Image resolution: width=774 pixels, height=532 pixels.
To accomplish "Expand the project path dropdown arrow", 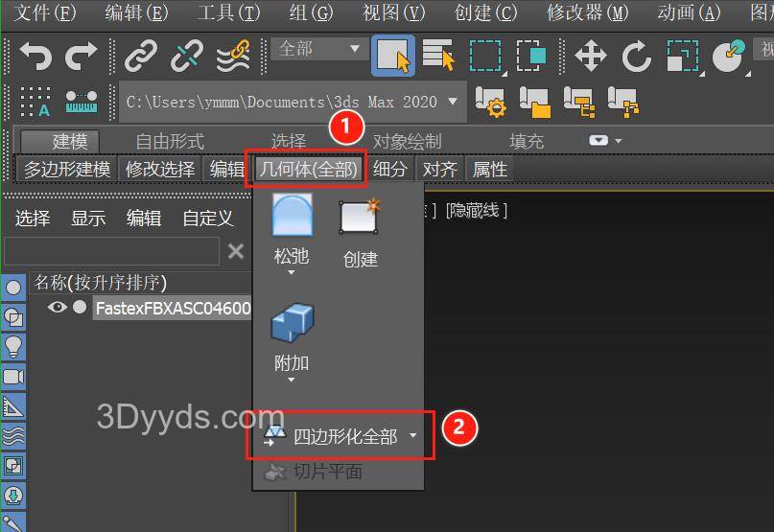I will tap(452, 102).
